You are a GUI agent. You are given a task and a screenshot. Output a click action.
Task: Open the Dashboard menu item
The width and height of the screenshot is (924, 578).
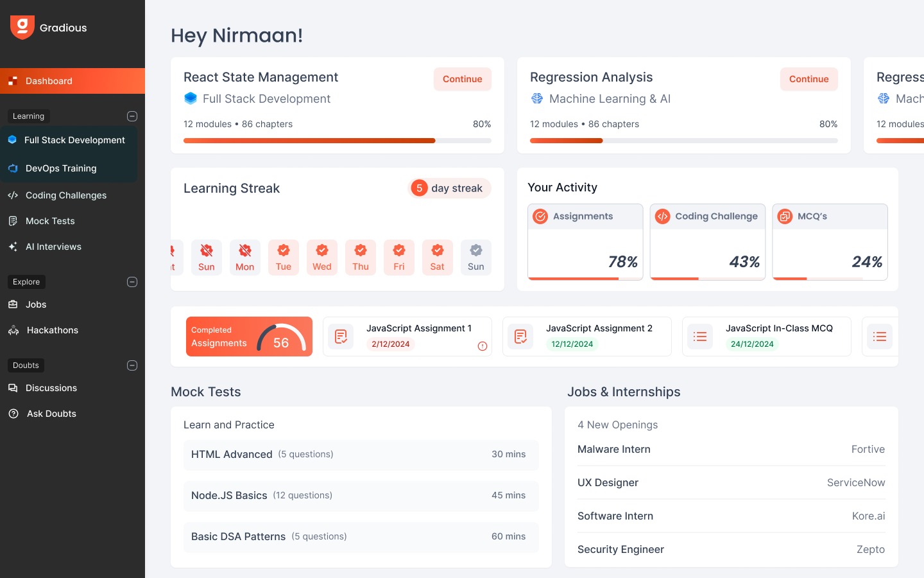(73, 81)
